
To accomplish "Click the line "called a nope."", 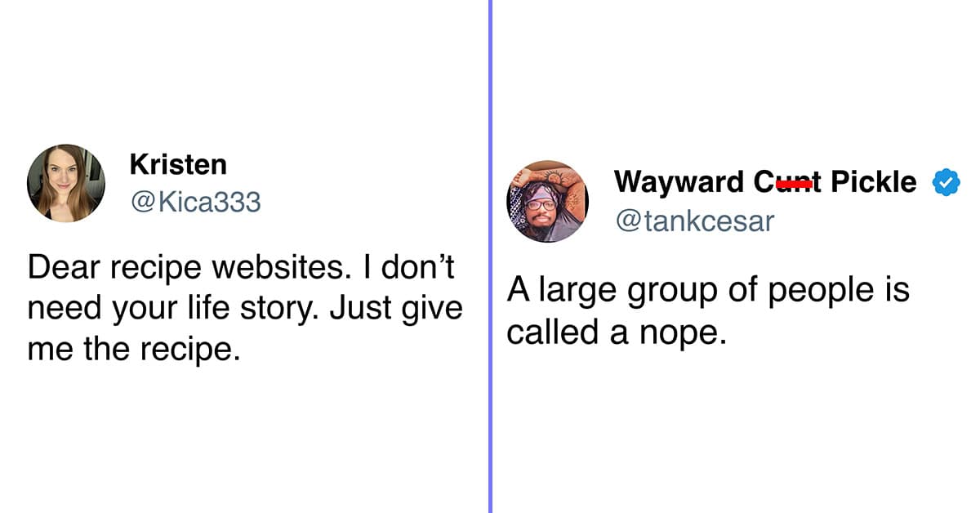I will click(x=617, y=332).
